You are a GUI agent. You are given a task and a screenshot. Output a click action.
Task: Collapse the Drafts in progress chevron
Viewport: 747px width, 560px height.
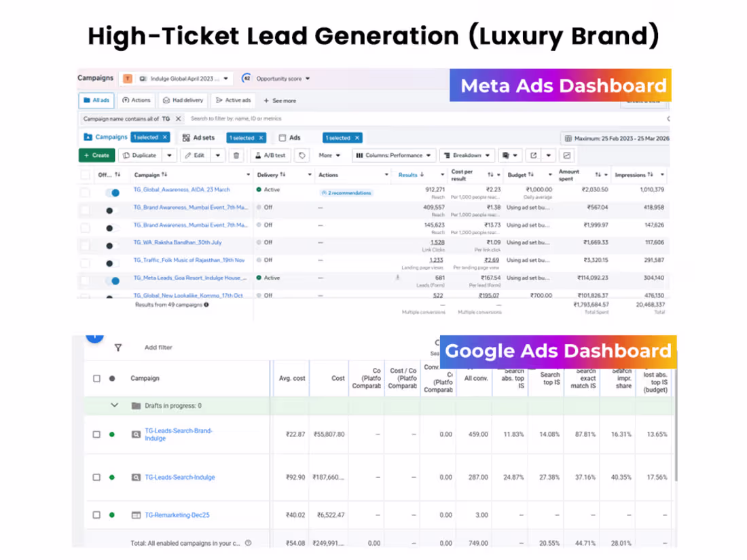[114, 405]
